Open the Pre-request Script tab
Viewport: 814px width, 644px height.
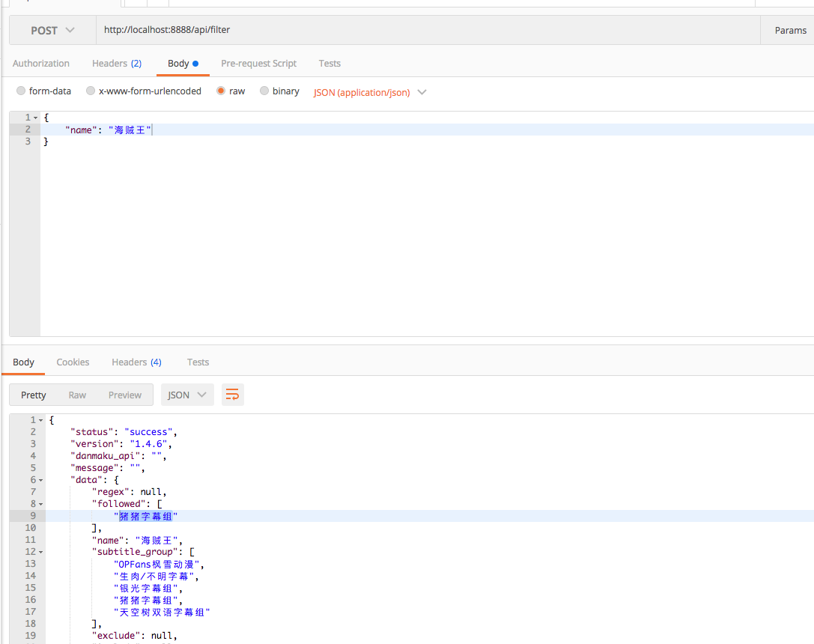pyautogui.click(x=258, y=64)
